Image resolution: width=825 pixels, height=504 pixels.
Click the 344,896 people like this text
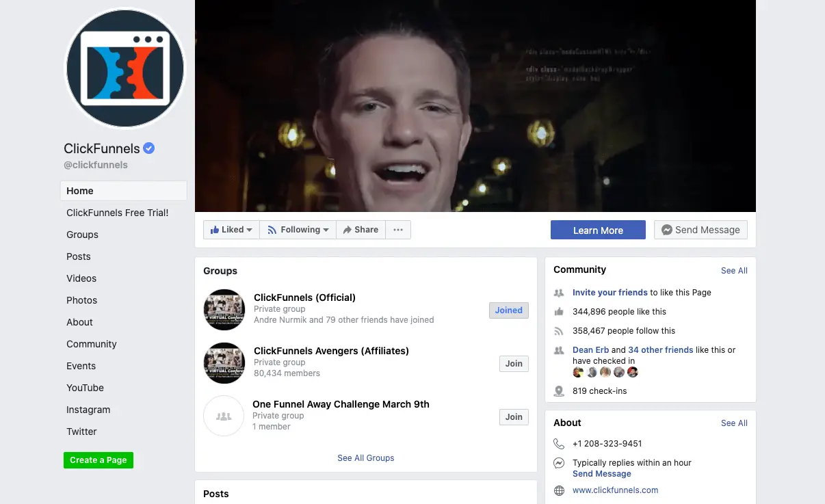pyautogui.click(x=619, y=312)
